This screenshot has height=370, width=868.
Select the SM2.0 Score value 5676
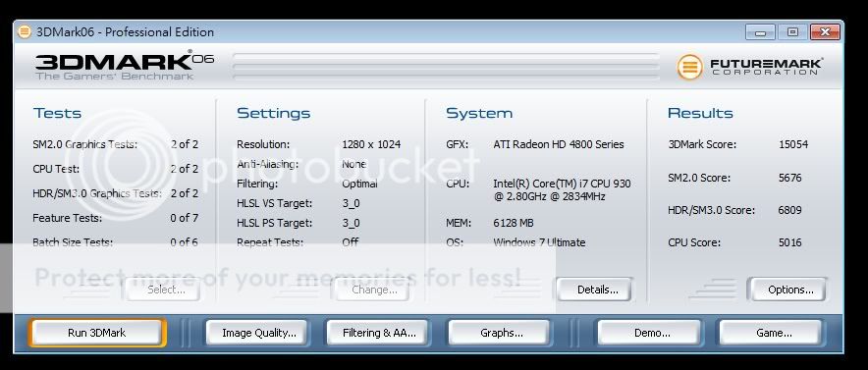[790, 178]
